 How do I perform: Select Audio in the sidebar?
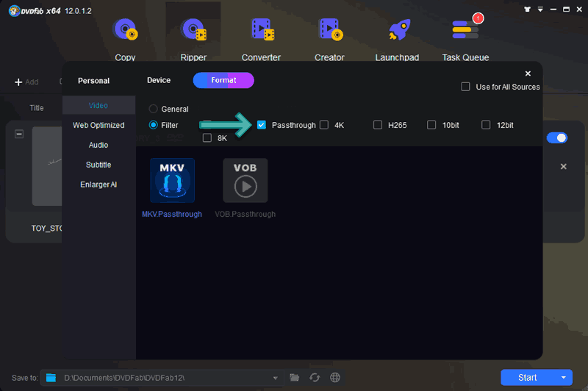point(98,145)
